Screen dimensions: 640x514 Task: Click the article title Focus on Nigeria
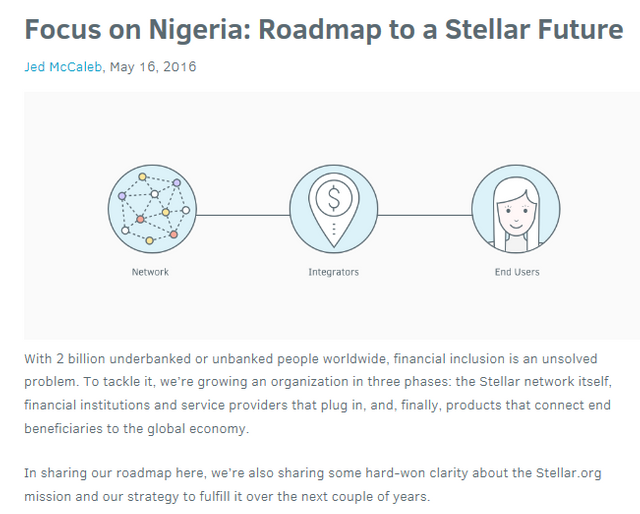[324, 29]
